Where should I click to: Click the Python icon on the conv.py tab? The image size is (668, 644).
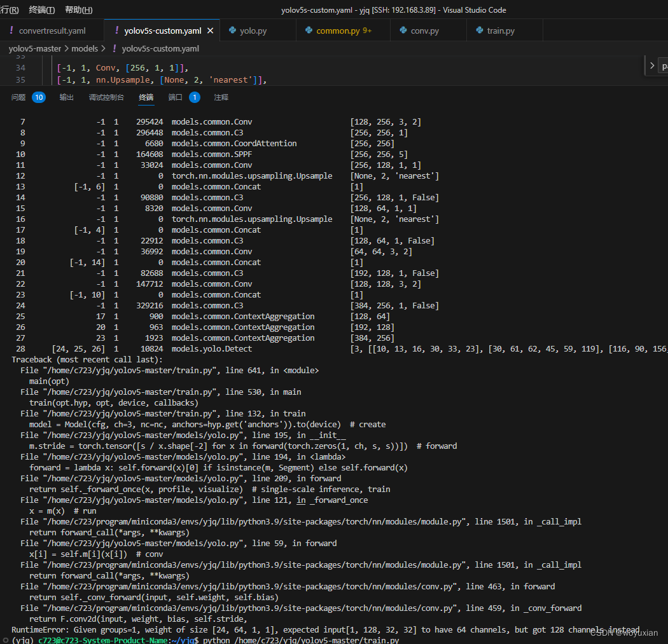[x=403, y=30]
